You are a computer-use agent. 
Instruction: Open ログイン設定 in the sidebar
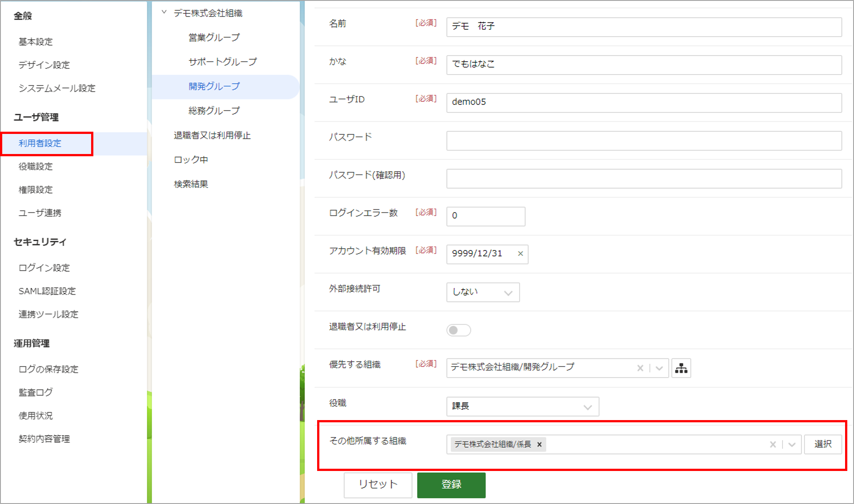(44, 268)
